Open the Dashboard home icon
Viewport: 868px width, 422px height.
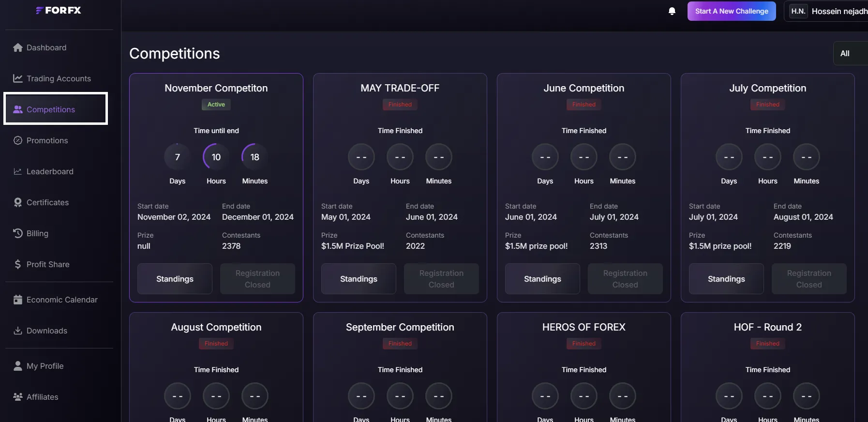pos(17,47)
